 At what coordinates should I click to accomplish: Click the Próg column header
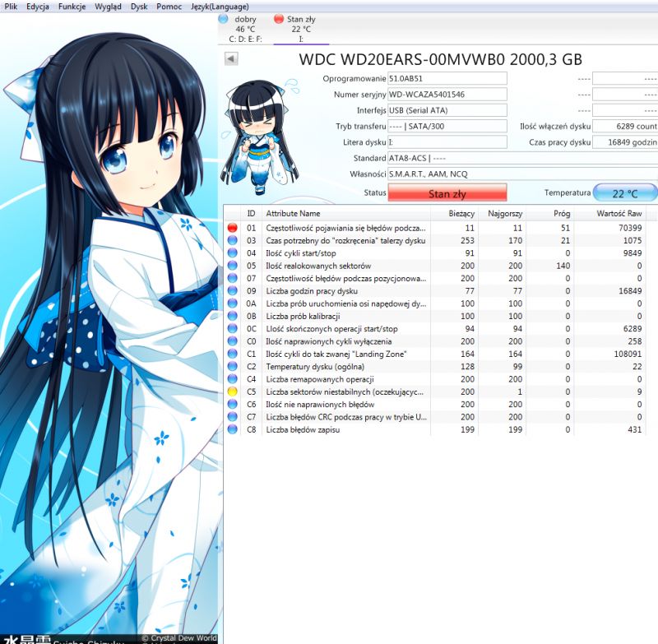tap(549, 214)
